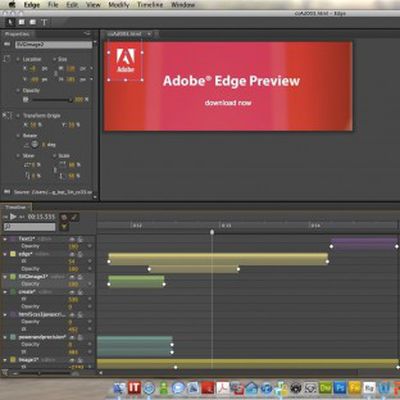400x400 pixels.
Task: Select the Rounded Rectangle tool
Action: point(33,22)
